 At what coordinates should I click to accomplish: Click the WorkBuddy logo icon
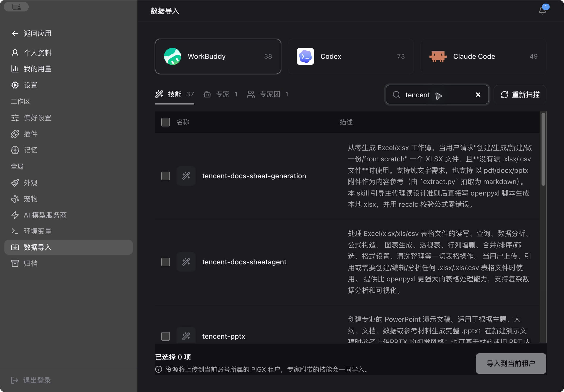click(x=172, y=56)
